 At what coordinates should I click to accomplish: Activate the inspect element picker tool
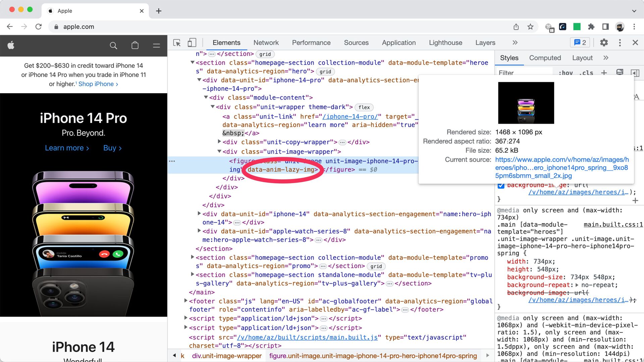pos(177,43)
